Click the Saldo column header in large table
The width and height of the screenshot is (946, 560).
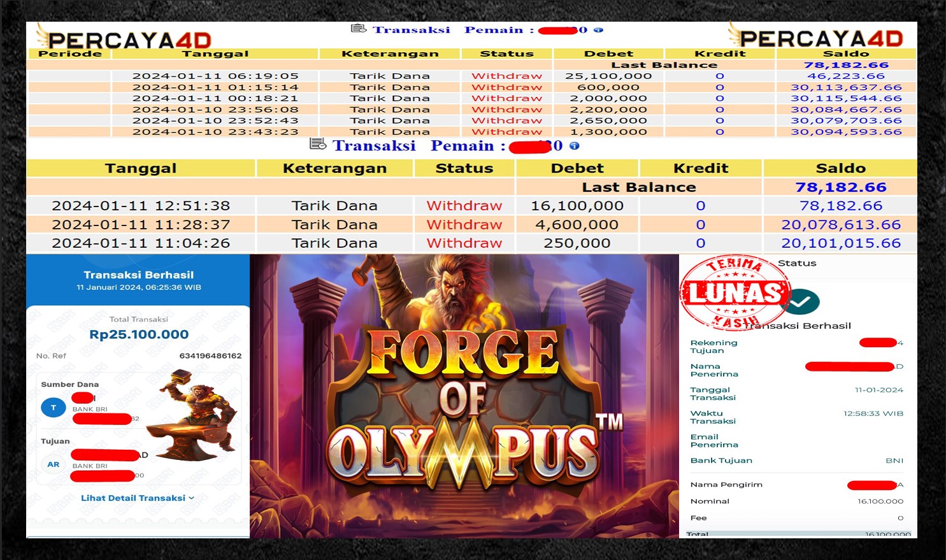(x=840, y=168)
